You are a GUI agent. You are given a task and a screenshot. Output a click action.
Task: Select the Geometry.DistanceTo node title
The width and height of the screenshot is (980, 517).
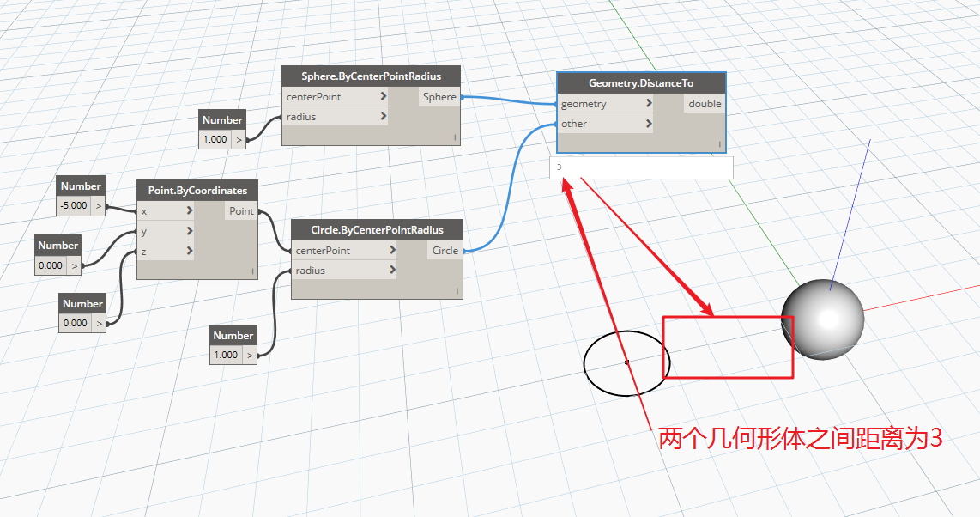click(641, 83)
